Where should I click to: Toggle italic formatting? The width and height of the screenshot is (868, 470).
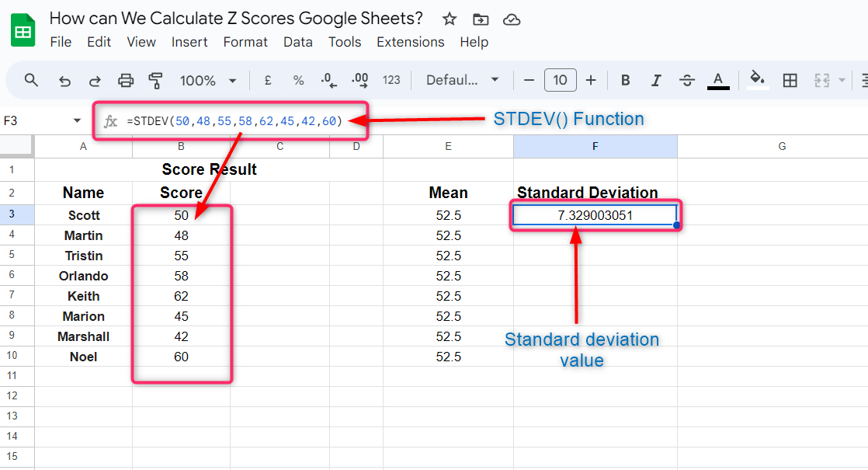pyautogui.click(x=656, y=80)
